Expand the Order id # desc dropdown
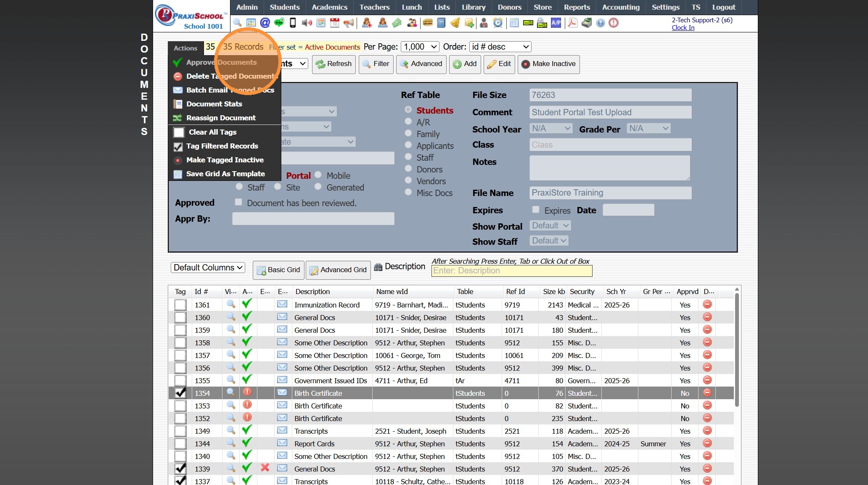The height and width of the screenshot is (485, 868). coord(500,47)
